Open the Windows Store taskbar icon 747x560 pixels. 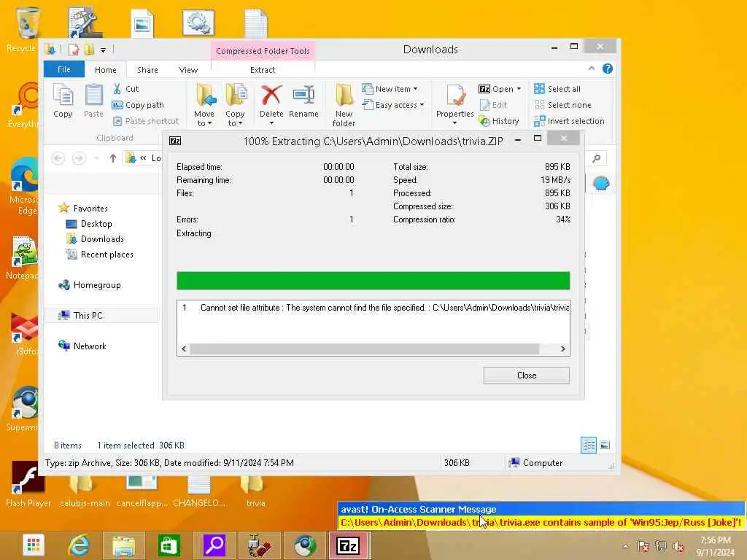click(169, 545)
